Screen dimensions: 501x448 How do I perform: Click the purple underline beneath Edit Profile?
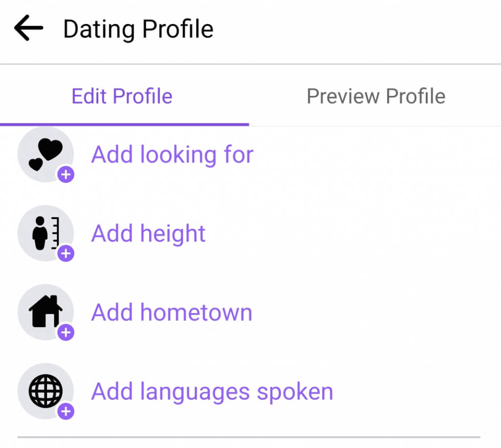[124, 124]
